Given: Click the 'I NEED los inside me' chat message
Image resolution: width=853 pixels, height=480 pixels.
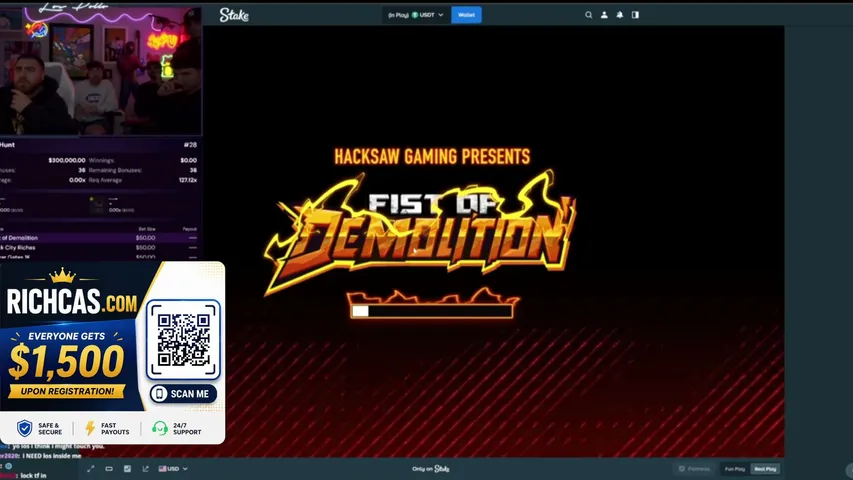Looking at the screenshot, I should 52,456.
